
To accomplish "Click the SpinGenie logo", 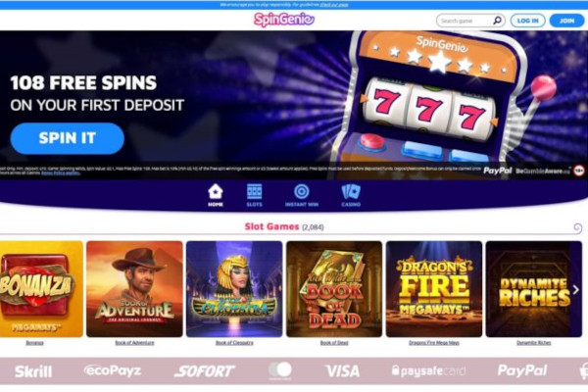I will coord(284,20).
